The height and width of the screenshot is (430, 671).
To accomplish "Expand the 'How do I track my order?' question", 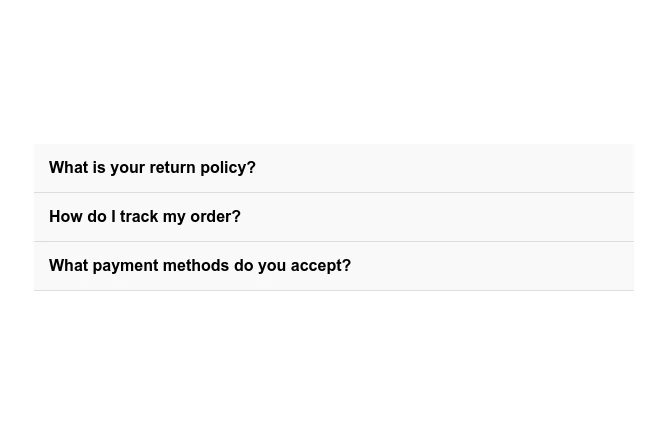I will coord(145,217).
